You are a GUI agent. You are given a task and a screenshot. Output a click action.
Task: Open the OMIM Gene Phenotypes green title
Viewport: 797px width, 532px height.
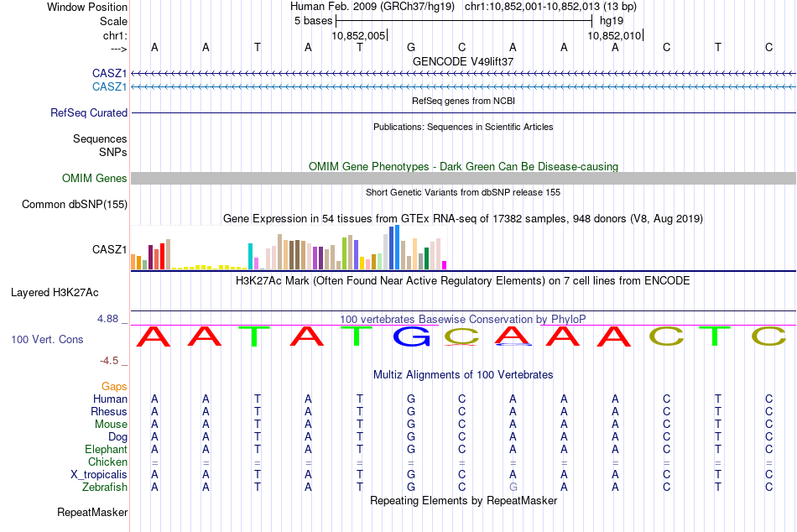pos(463,166)
